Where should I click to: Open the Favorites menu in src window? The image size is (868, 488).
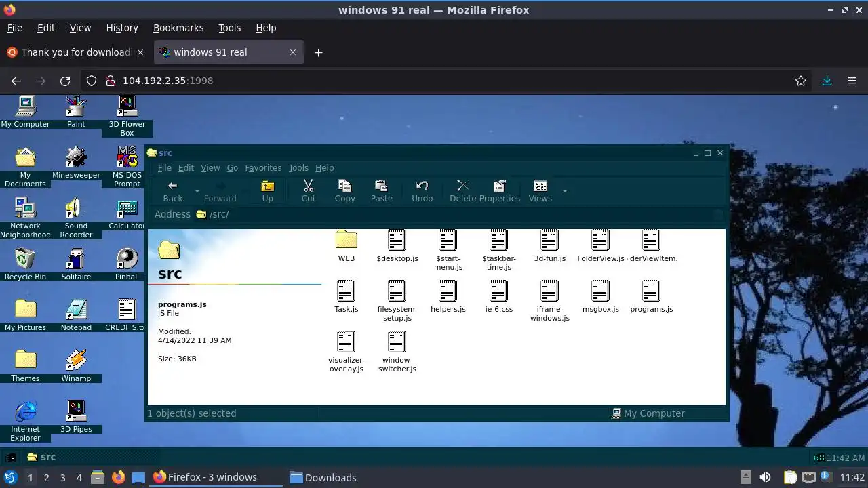(263, 167)
